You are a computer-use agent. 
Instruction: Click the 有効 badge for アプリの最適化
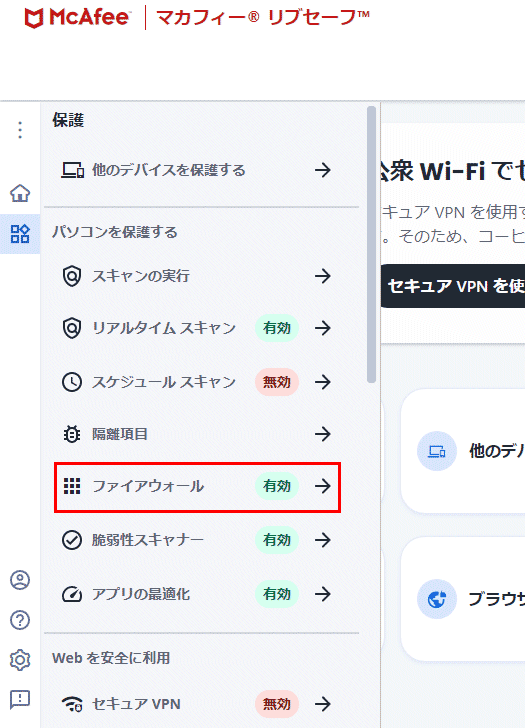[x=277, y=594]
